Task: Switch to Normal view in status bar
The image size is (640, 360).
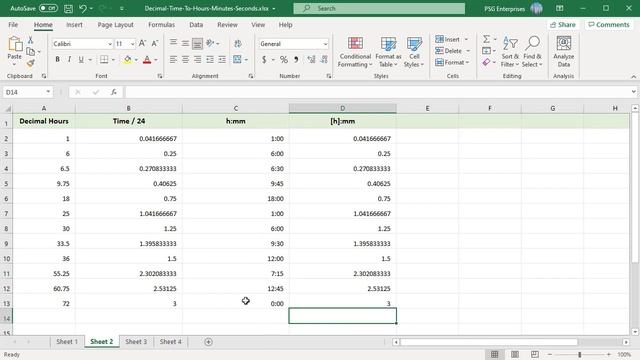Action: [495, 354]
